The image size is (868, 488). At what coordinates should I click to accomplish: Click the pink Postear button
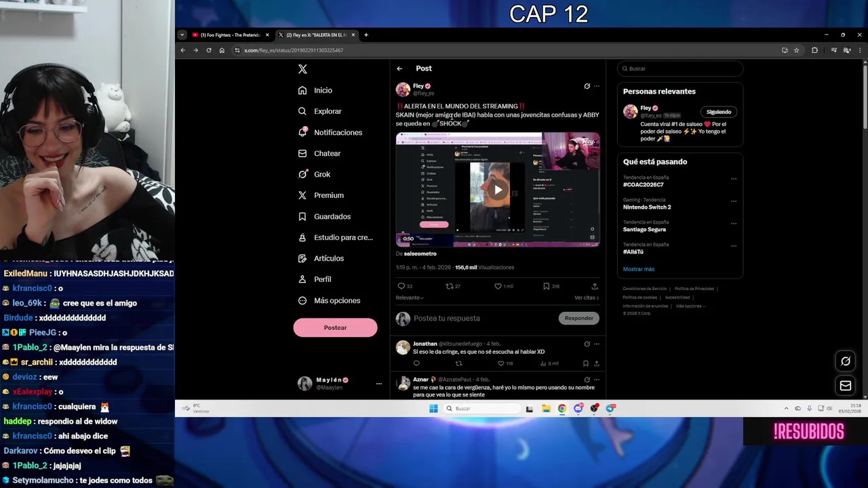click(335, 327)
